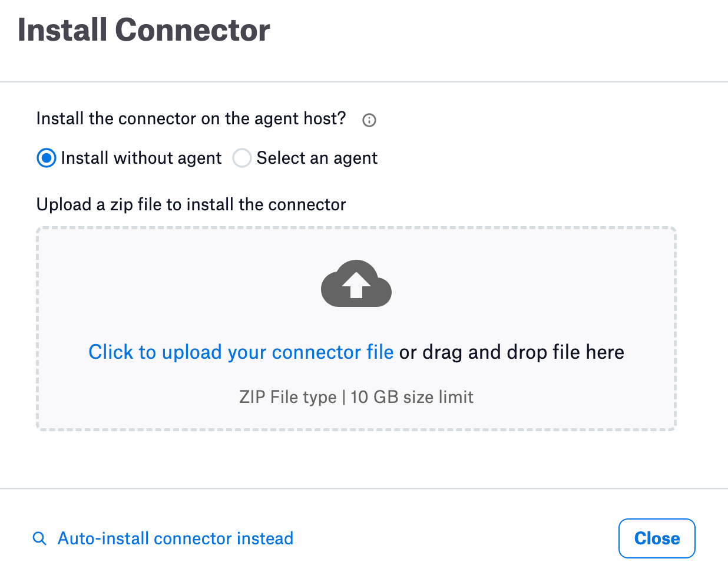This screenshot has width=728, height=572.
Task: Click "Upload a zip file to install" label
Action: 191,204
